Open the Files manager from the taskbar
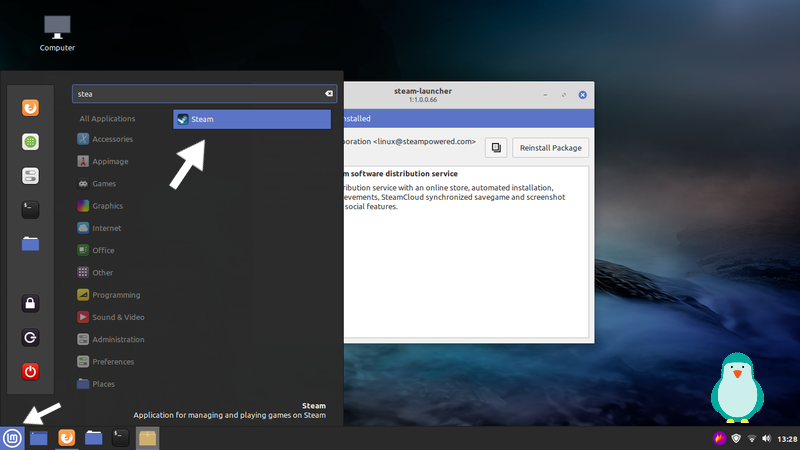 93,438
